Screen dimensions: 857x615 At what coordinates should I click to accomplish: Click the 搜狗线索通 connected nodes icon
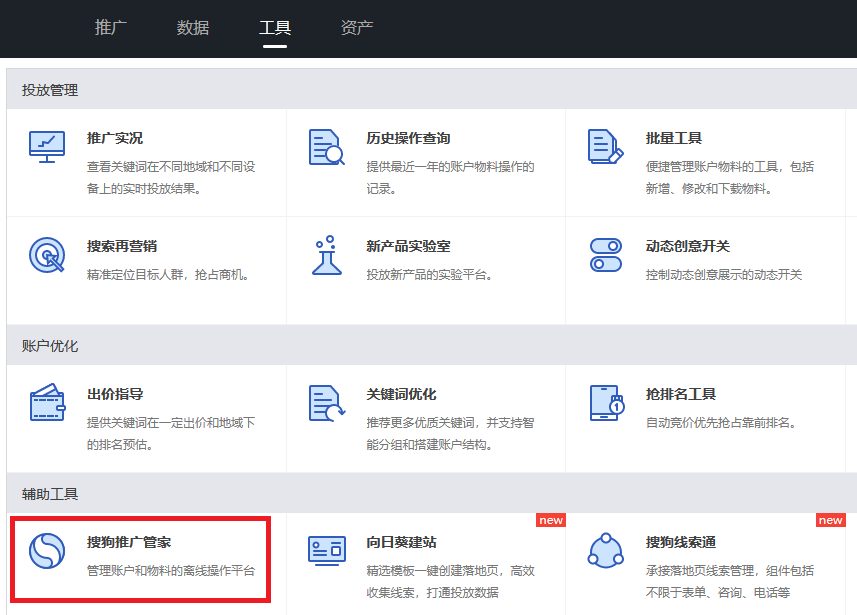coord(606,550)
